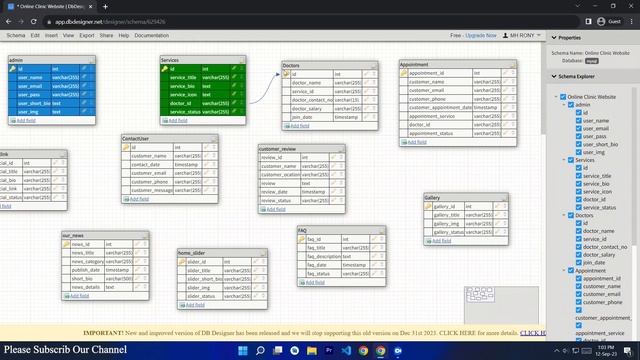Click the browser address bar

(x=310, y=22)
